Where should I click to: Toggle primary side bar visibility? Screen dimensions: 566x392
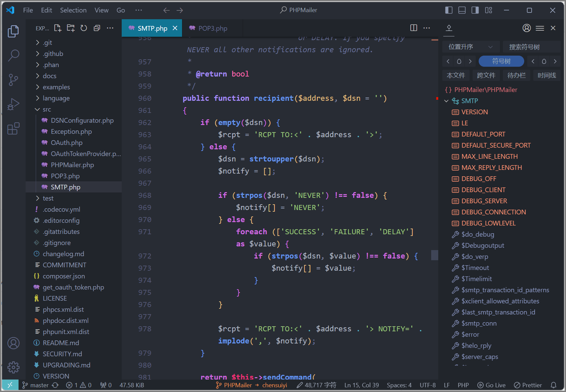[449, 10]
